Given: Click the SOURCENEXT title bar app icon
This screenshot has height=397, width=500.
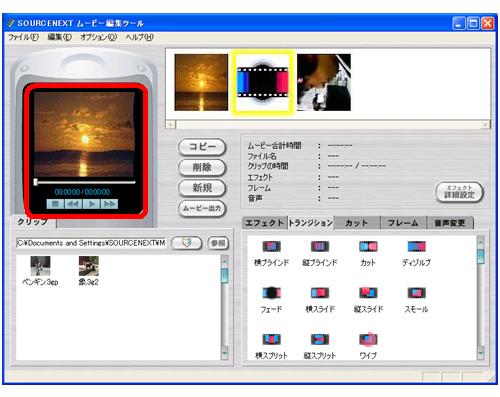Looking at the screenshot, I should click(x=11, y=23).
